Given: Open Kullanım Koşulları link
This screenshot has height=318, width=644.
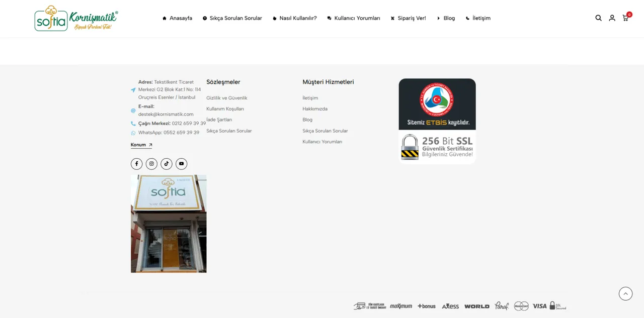Looking at the screenshot, I should [x=225, y=109].
